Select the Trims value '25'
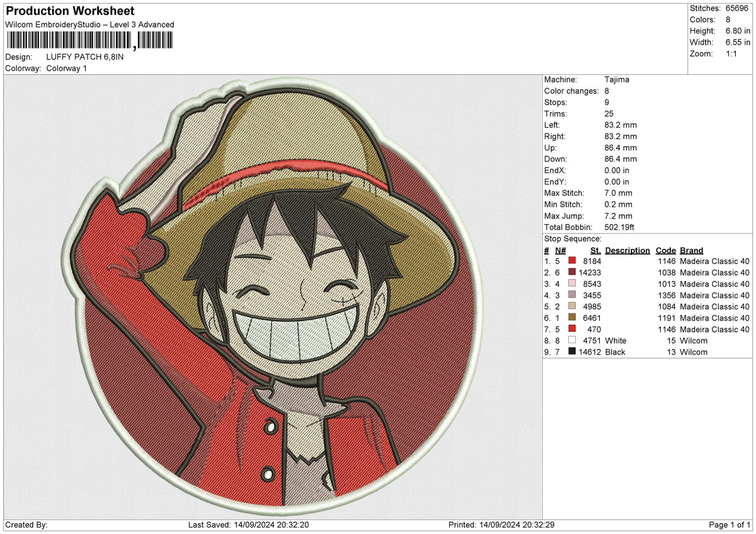The width and height of the screenshot is (756, 534). point(609,113)
